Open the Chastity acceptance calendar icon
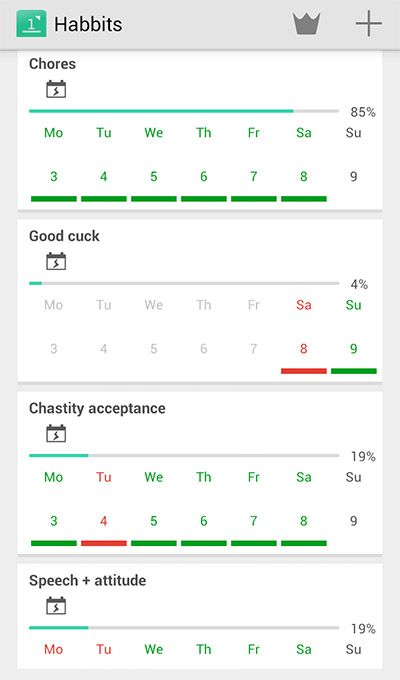Viewport: 400px width, 680px height. (56, 433)
